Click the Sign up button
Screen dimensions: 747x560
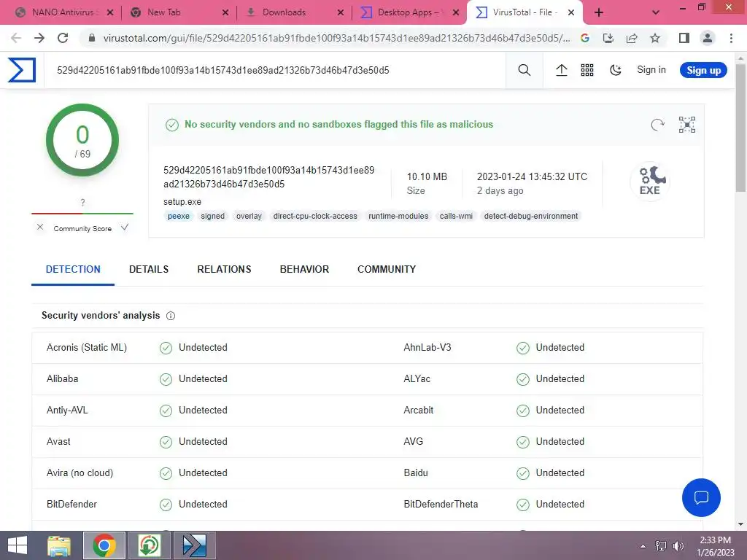point(703,71)
